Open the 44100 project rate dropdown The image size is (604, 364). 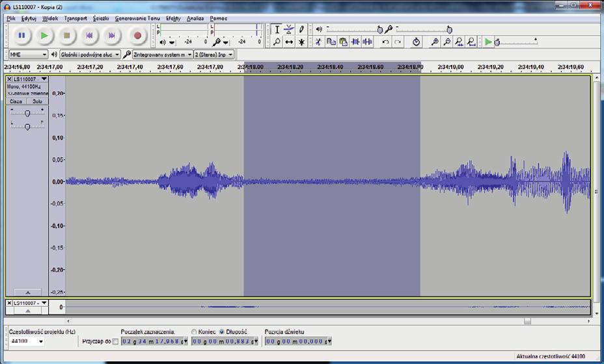tap(27, 341)
